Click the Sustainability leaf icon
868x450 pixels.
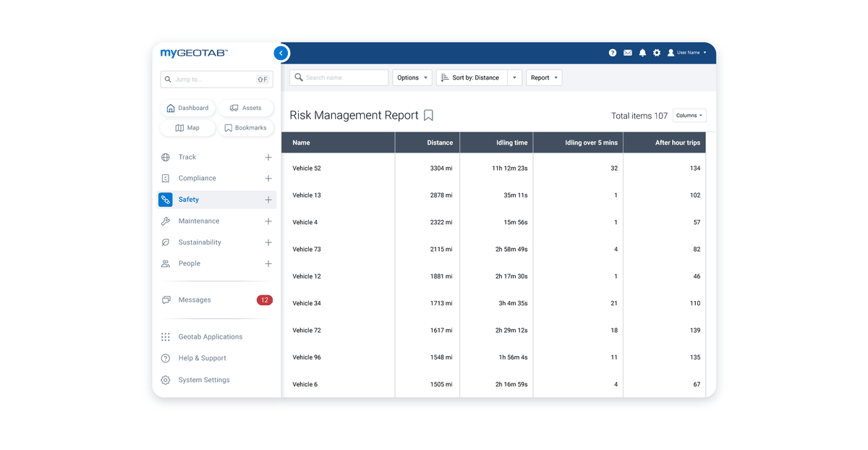pos(166,242)
